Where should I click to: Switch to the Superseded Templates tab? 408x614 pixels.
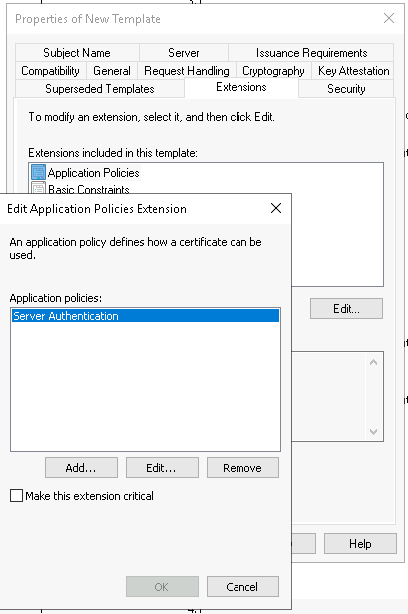100,89
